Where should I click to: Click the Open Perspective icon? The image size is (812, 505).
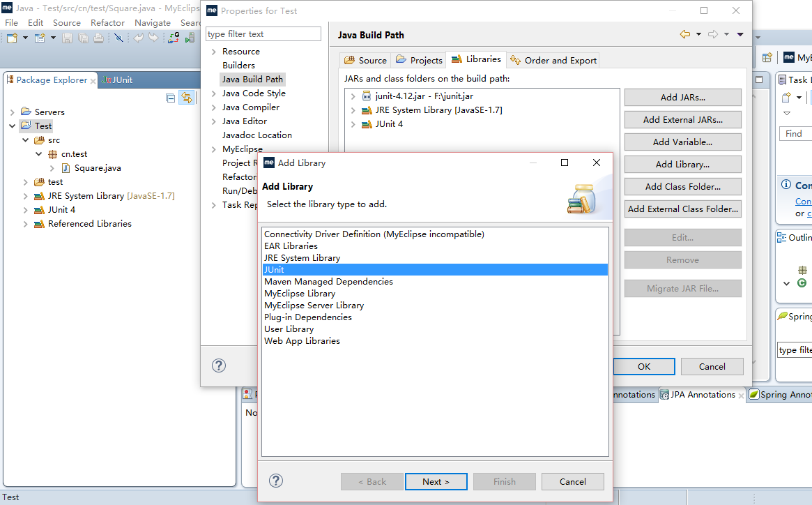point(767,57)
